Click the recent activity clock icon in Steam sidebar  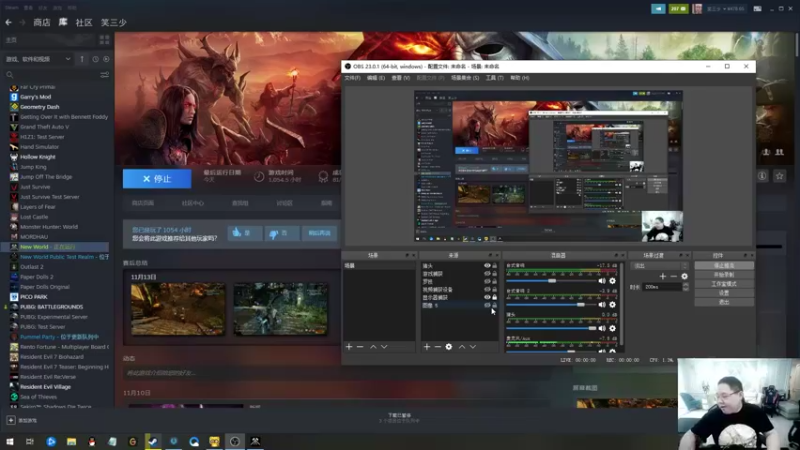[95, 59]
